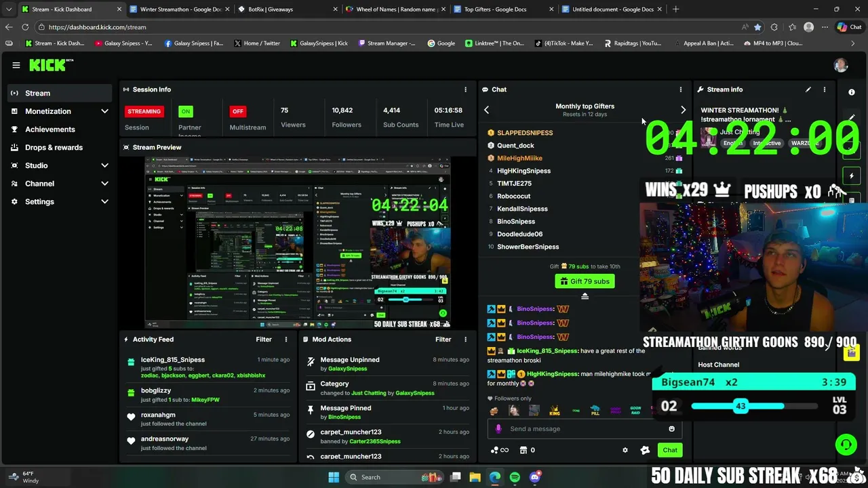Open SLAPPEDSNIPESS gifter profile
868x488 pixels.
click(525, 133)
